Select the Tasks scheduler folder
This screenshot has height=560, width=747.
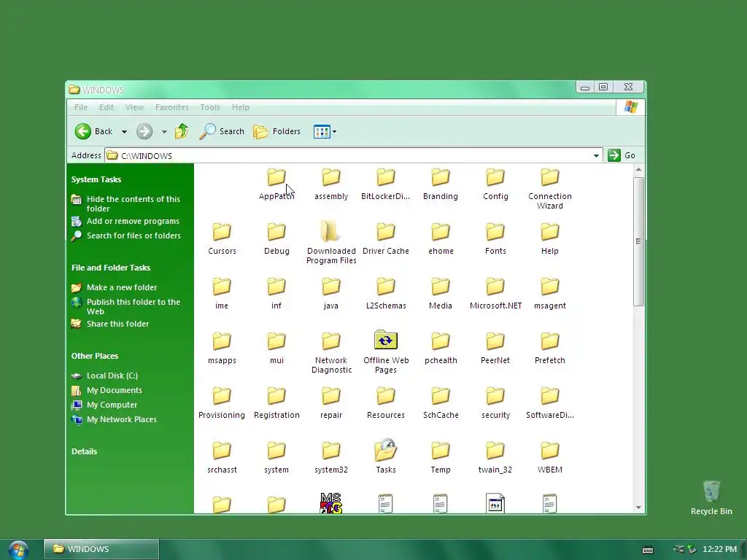(386, 456)
